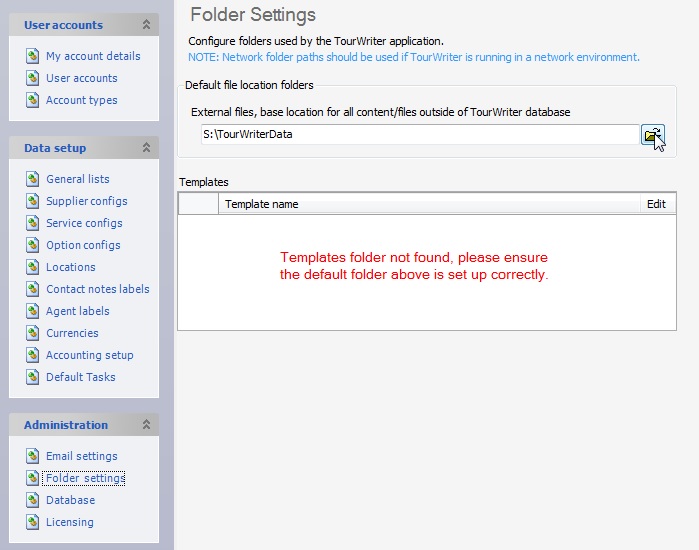699x550 pixels.
Task: Click the icon next to Currencies
Action: point(33,333)
